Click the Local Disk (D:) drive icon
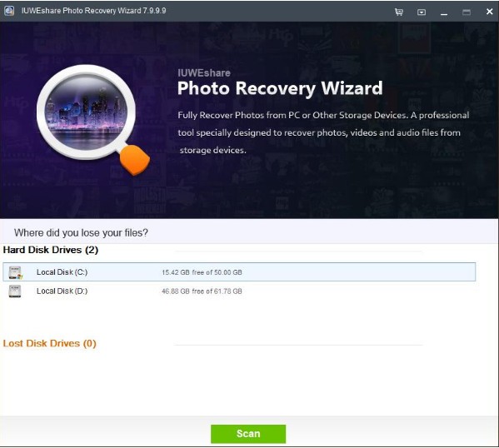 point(15,291)
